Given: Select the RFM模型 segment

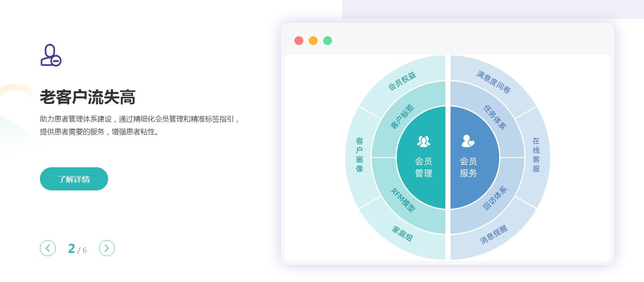Looking at the screenshot, I should 403,200.
